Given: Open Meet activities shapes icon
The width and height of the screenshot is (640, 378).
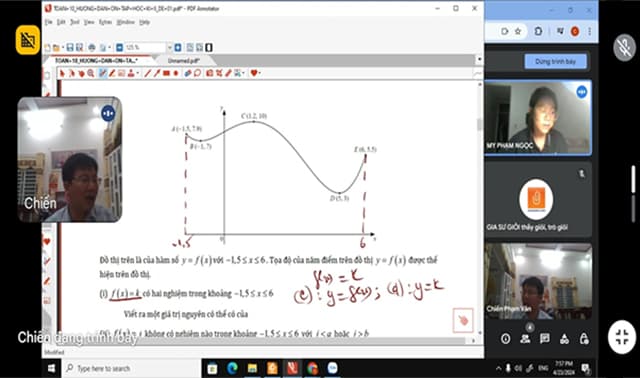Looking at the screenshot, I should (x=564, y=338).
